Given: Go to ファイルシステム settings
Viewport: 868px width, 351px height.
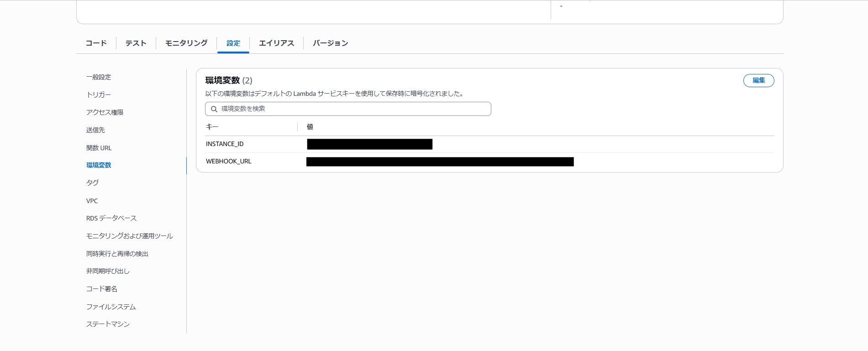Looking at the screenshot, I should (111, 307).
